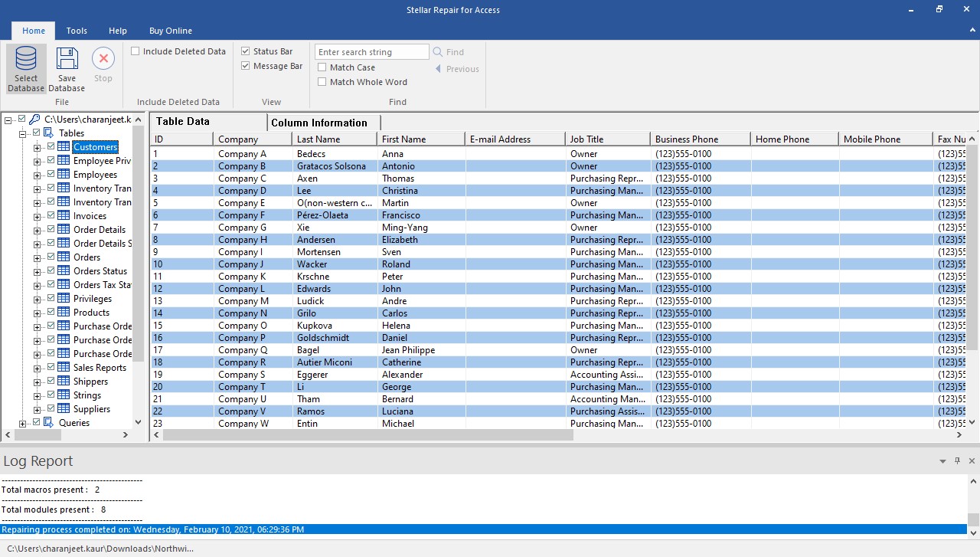Click the Find magnifier icon
The height and width of the screenshot is (557, 980).
pos(438,52)
